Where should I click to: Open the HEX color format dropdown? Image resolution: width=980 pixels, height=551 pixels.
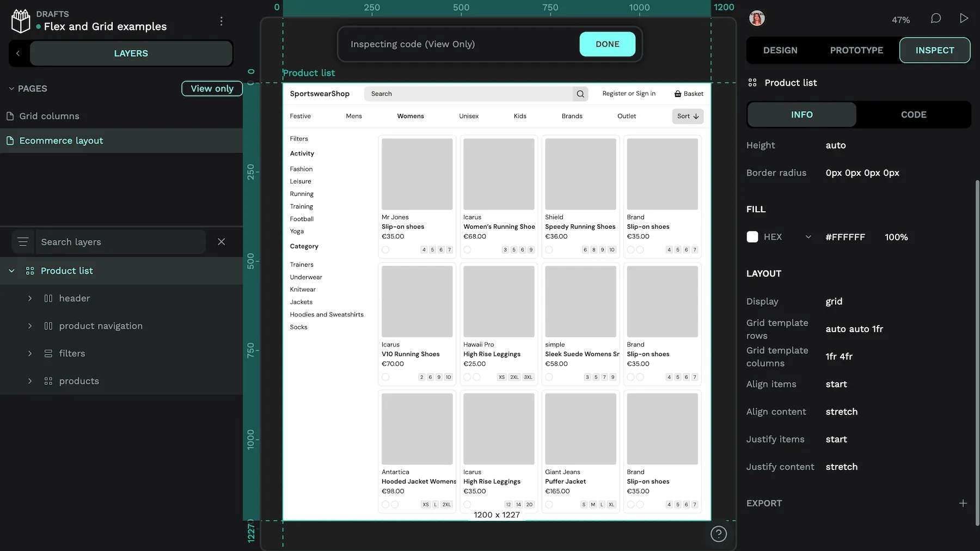(808, 237)
